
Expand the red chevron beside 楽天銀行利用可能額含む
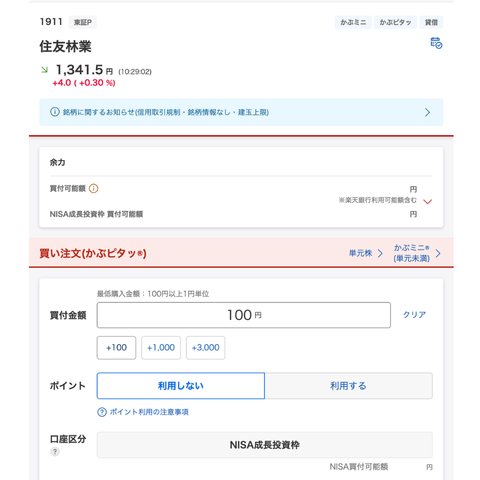[x=427, y=201]
